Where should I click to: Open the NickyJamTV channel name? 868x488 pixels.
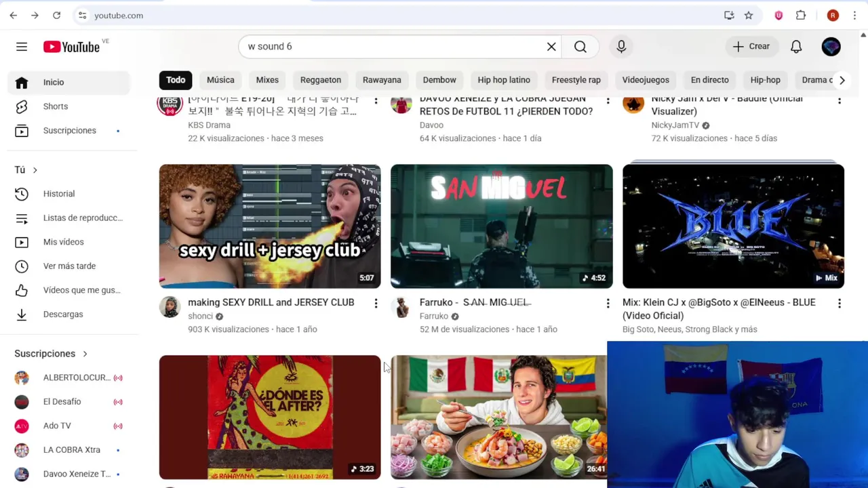[x=675, y=125]
